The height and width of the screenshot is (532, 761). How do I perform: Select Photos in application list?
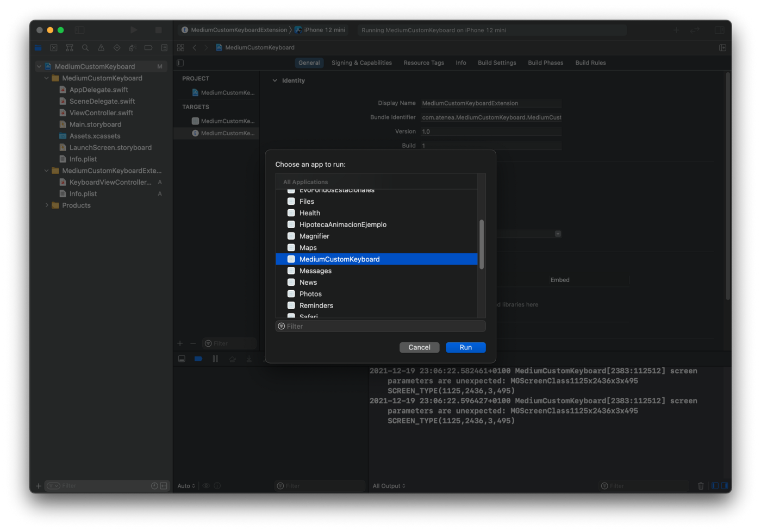click(x=376, y=294)
